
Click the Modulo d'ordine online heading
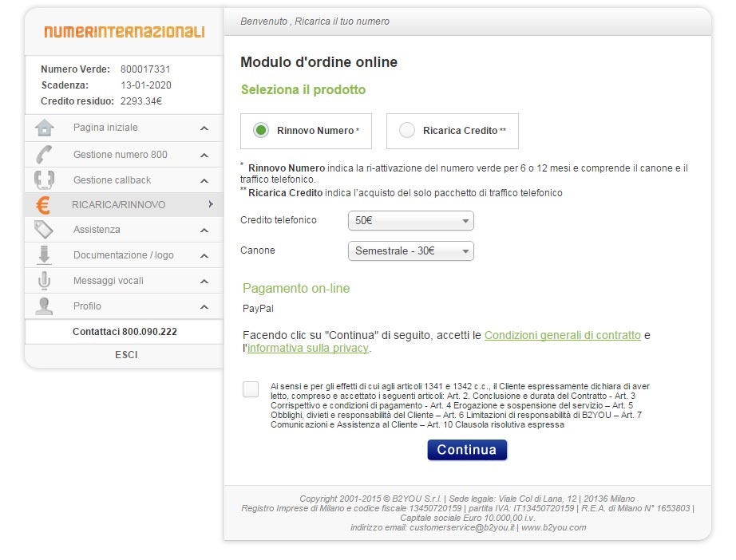pos(319,62)
